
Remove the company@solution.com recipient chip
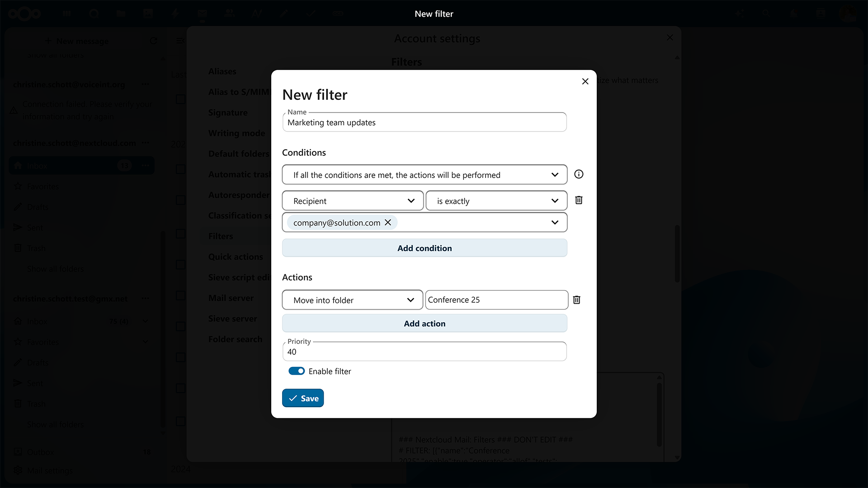[388, 222]
